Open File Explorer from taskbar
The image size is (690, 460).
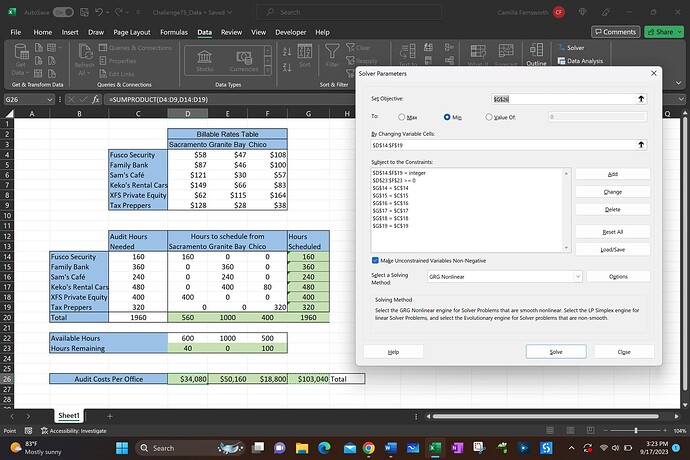tap(302, 448)
